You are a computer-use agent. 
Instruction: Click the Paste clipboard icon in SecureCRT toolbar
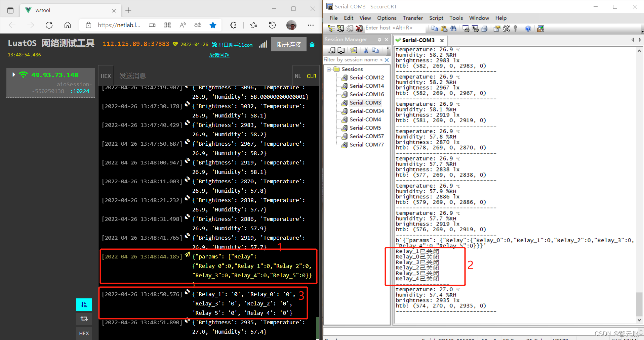point(444,29)
